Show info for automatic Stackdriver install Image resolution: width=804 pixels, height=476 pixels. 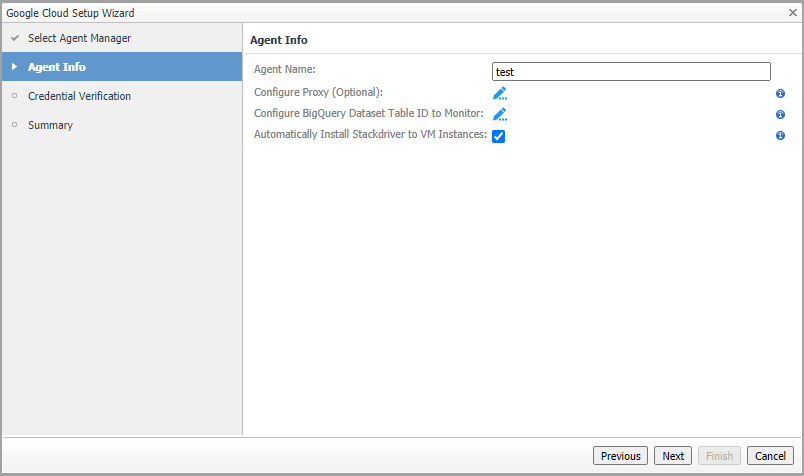780,135
